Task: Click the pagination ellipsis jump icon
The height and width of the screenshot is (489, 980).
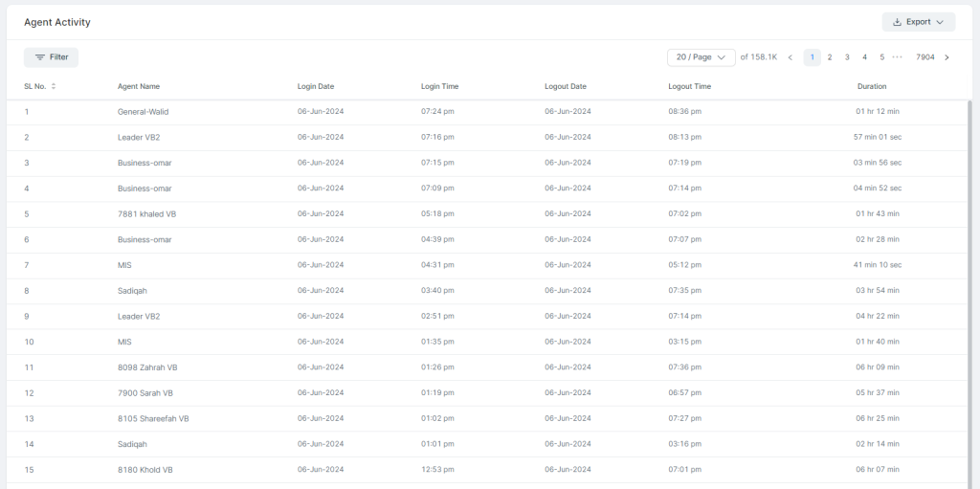Action: tap(898, 56)
